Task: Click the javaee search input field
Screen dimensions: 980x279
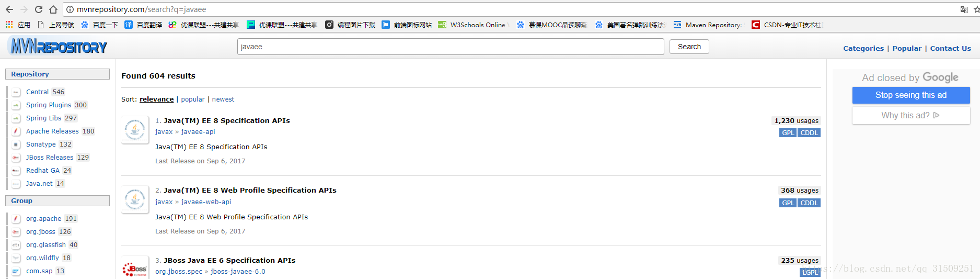Action: coord(451,47)
